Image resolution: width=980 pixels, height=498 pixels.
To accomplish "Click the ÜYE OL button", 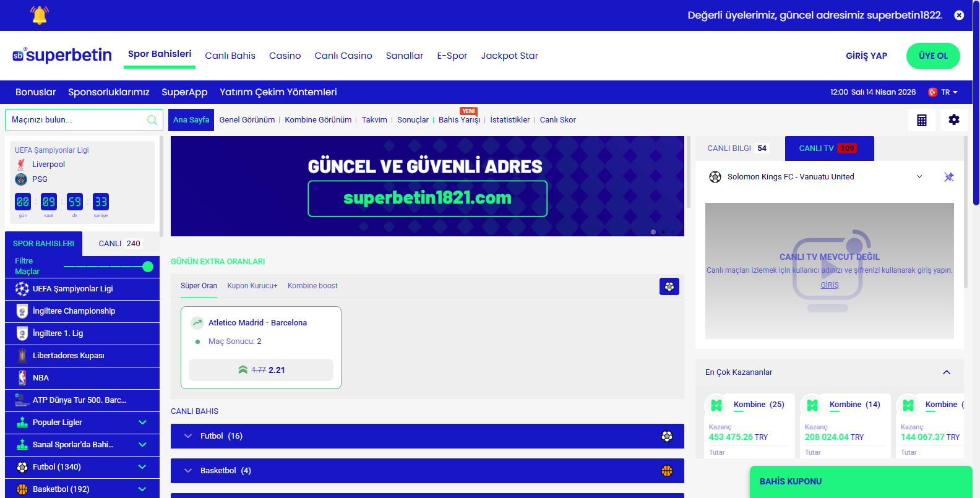I will point(933,56).
